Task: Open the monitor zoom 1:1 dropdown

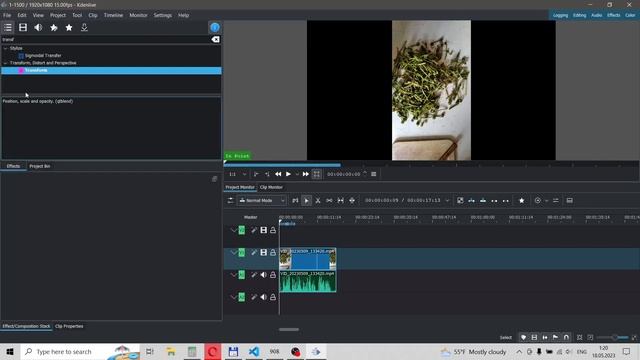Action: pyautogui.click(x=238, y=174)
